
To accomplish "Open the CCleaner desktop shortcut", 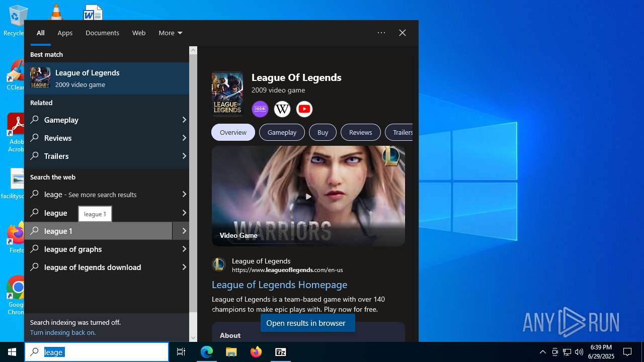I will point(16,75).
